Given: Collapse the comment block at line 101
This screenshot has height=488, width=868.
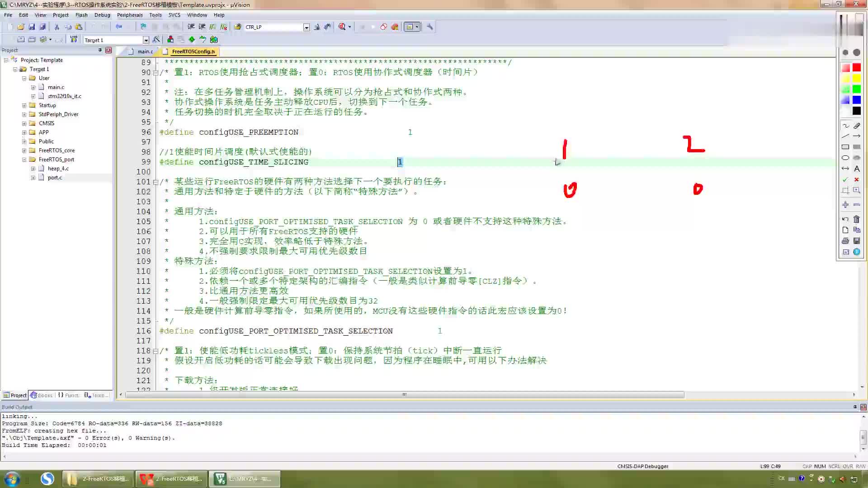Looking at the screenshot, I should click(x=156, y=182).
